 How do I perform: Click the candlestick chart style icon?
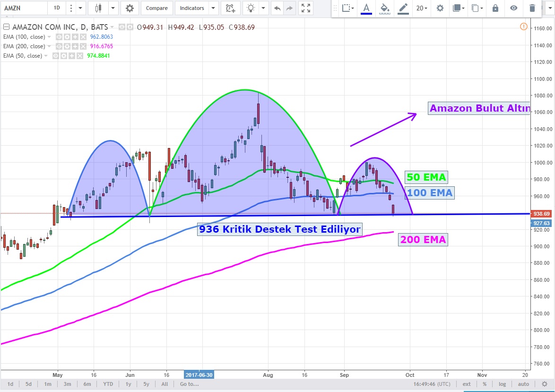coord(98,8)
